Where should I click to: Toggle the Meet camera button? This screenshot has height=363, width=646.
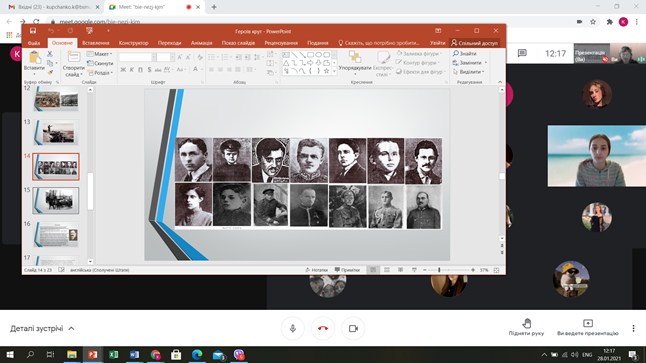pyautogui.click(x=353, y=328)
